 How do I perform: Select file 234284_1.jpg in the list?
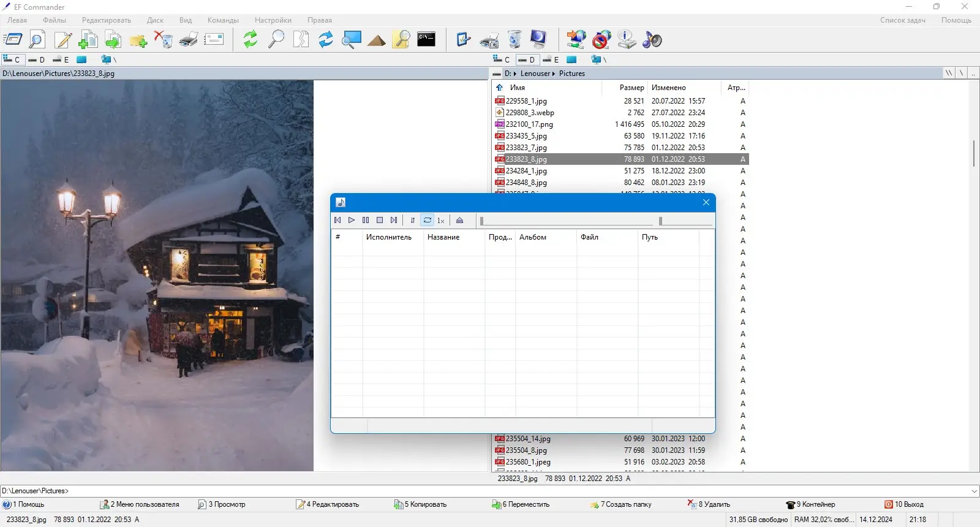(x=620, y=171)
